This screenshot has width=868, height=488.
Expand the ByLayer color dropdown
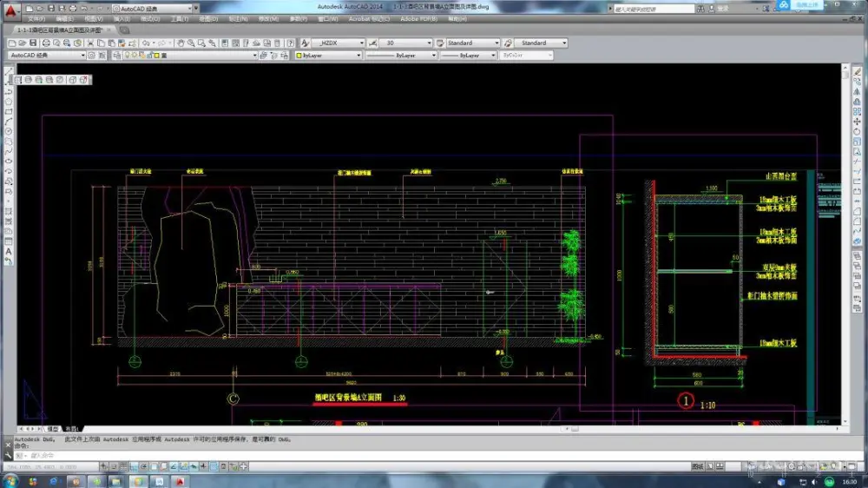(x=358, y=56)
